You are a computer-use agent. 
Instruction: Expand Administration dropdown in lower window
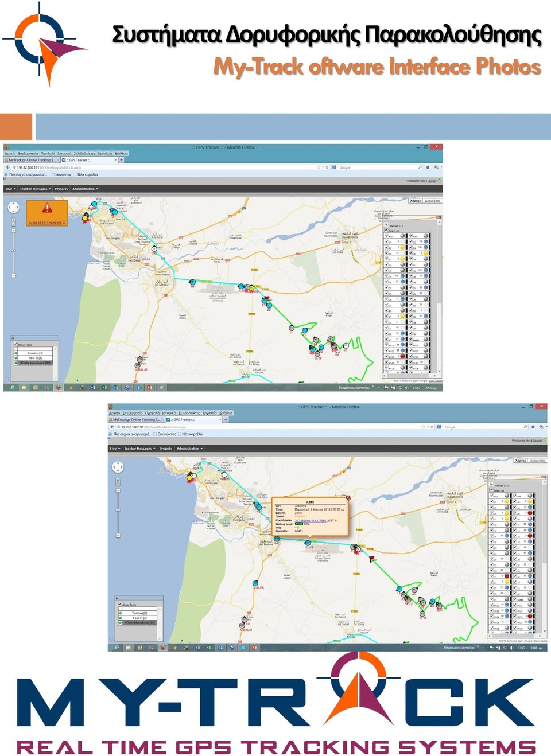(189, 449)
